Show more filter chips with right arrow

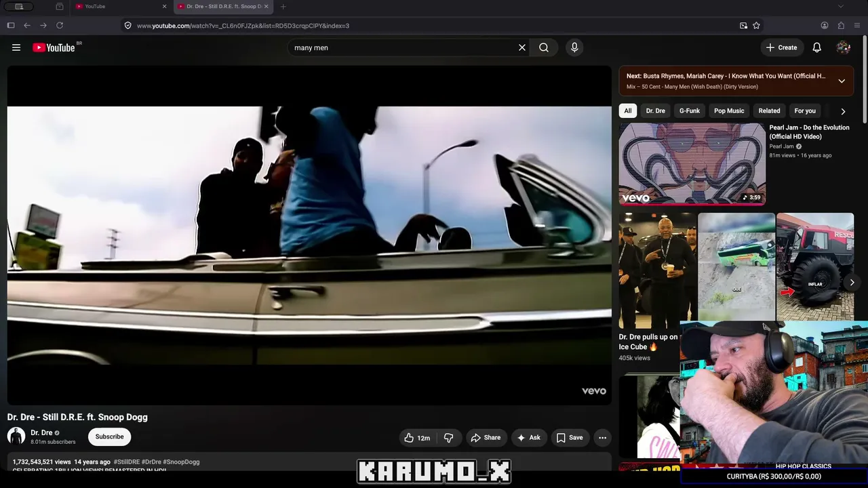(x=843, y=111)
